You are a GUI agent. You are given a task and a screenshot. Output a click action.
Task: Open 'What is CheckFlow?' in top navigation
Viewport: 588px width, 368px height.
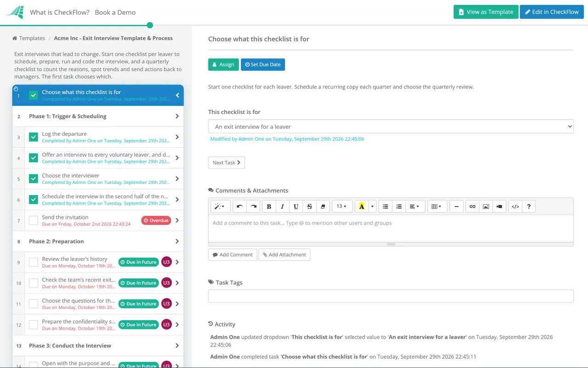(60, 12)
